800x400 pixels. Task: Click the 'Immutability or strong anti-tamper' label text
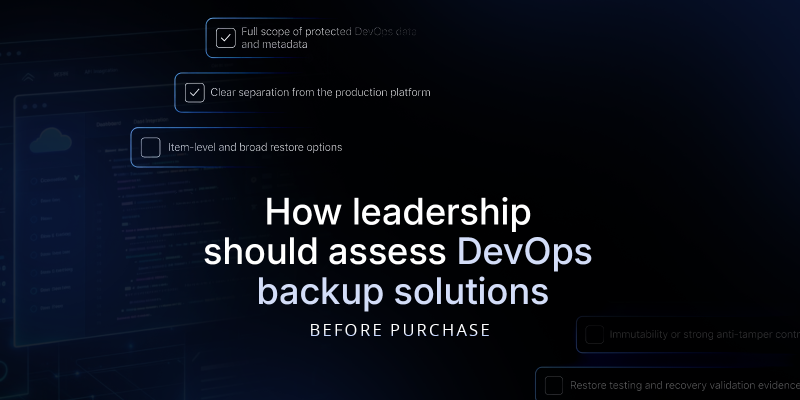pyautogui.click(x=705, y=335)
